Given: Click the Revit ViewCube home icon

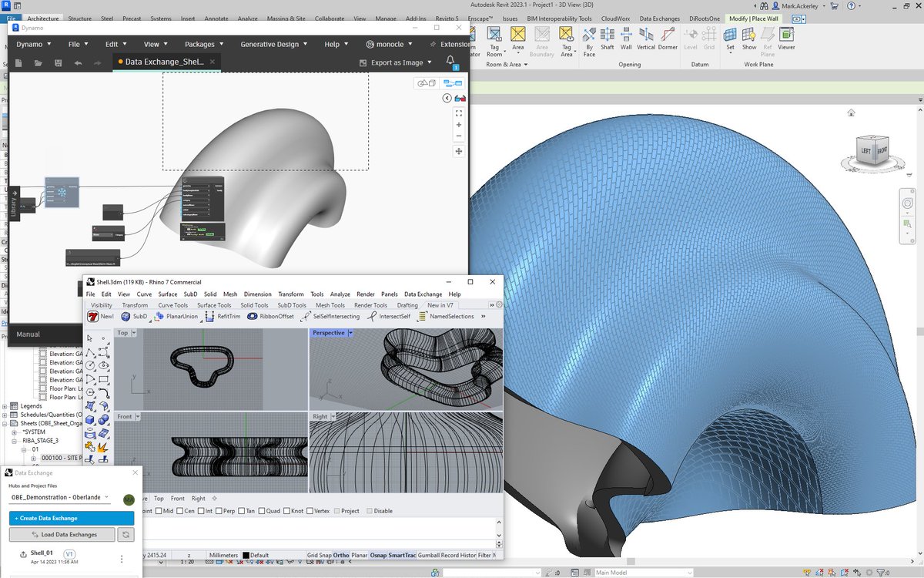Looking at the screenshot, I should tap(851, 113).
